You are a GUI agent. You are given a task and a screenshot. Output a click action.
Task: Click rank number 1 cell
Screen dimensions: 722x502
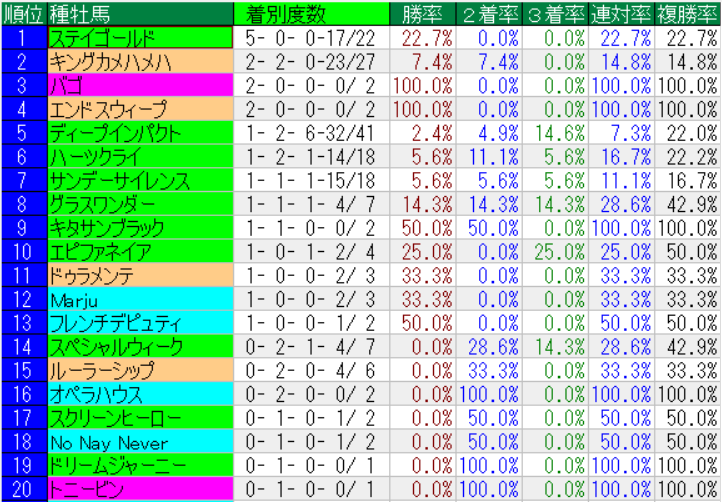(24, 38)
